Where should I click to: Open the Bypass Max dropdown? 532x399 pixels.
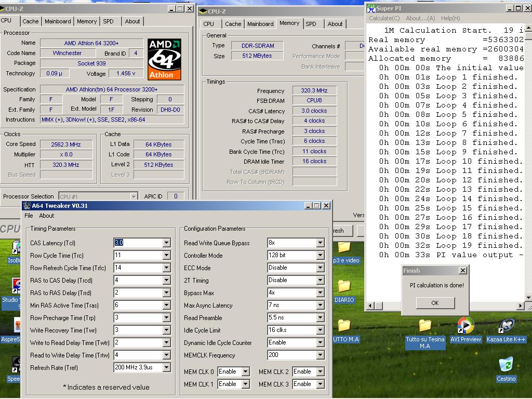point(320,293)
